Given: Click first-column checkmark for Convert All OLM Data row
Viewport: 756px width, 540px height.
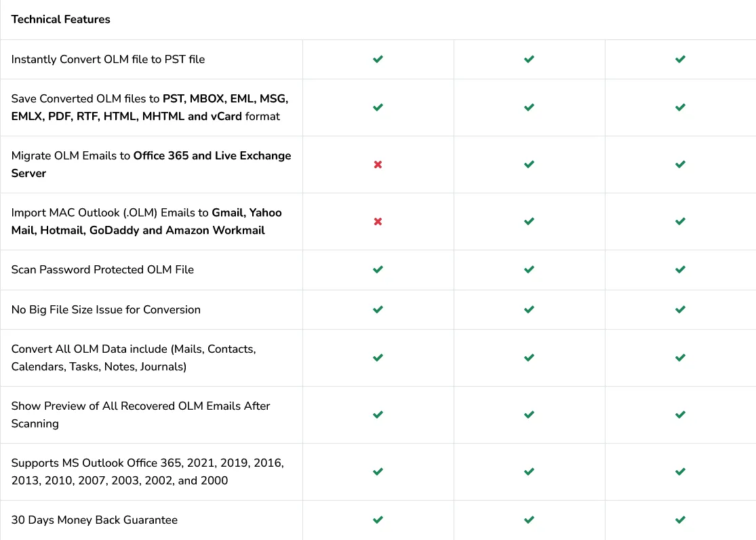Looking at the screenshot, I should click(x=378, y=358).
